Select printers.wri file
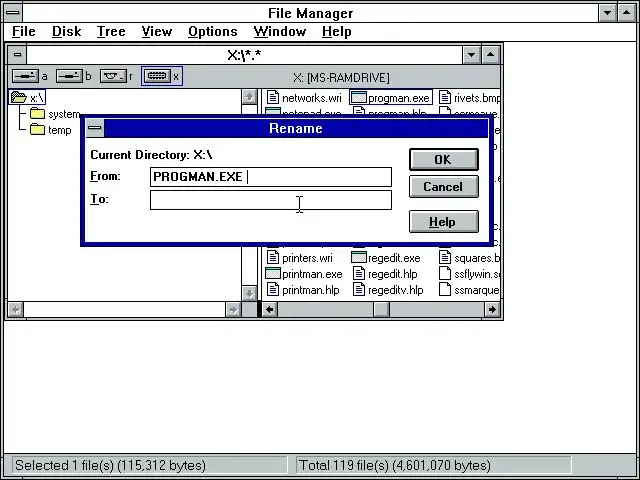Screen dimensions: 640x480 (x=300, y=258)
